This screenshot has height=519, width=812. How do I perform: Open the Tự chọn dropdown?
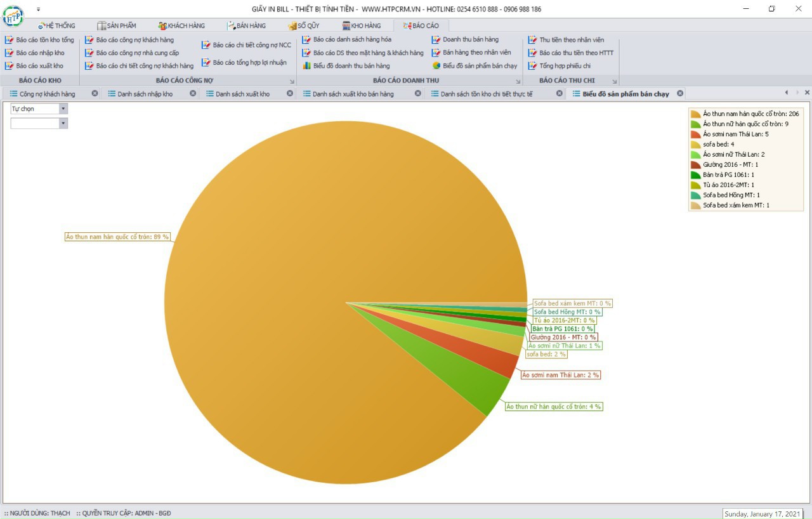tap(63, 108)
